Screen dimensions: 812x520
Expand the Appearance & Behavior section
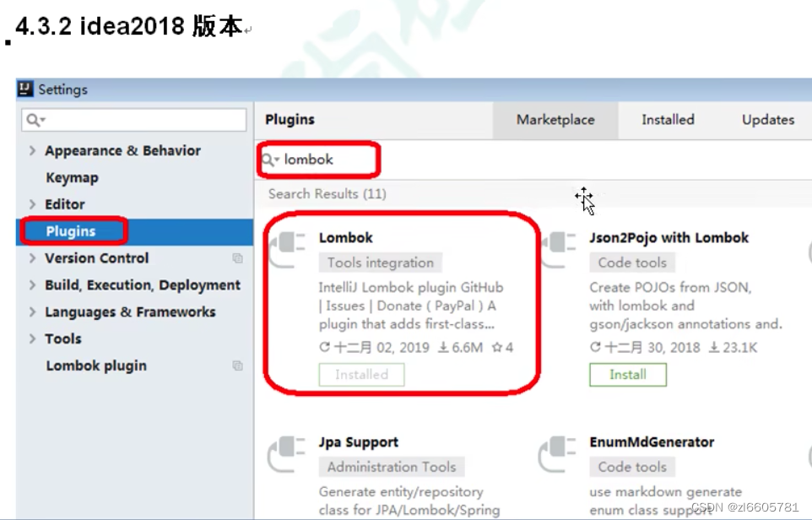[32, 151]
